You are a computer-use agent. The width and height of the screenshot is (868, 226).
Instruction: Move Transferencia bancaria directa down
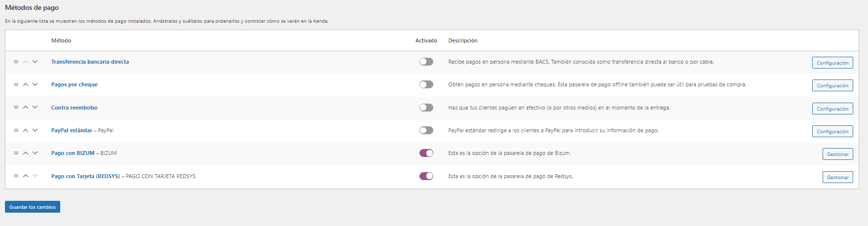tap(35, 62)
